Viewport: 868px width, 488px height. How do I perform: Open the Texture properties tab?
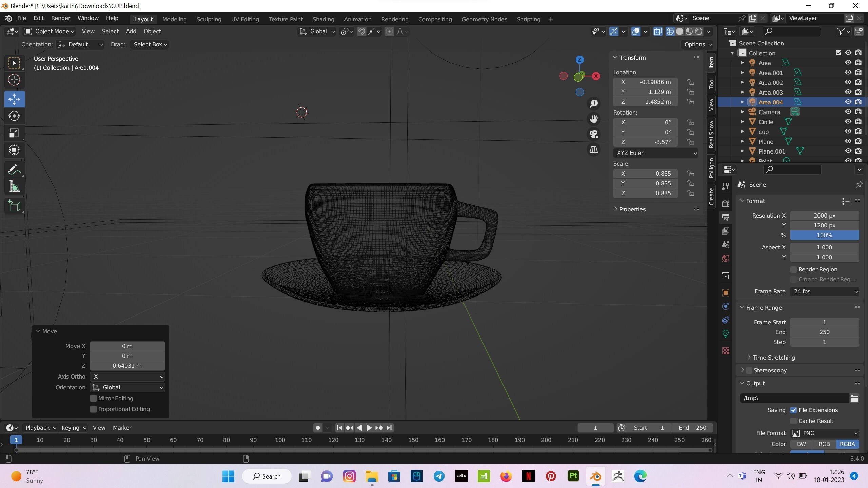(x=726, y=351)
